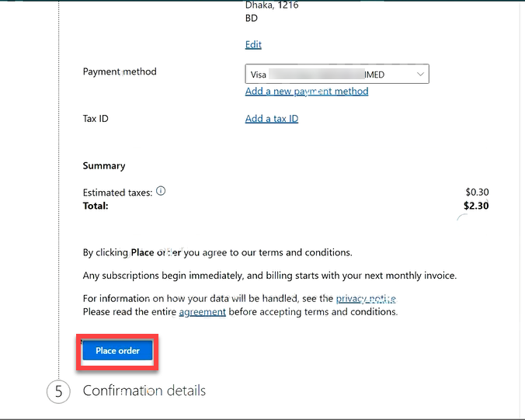Open the privacy notice link
This screenshot has width=525, height=420.
pyautogui.click(x=366, y=298)
